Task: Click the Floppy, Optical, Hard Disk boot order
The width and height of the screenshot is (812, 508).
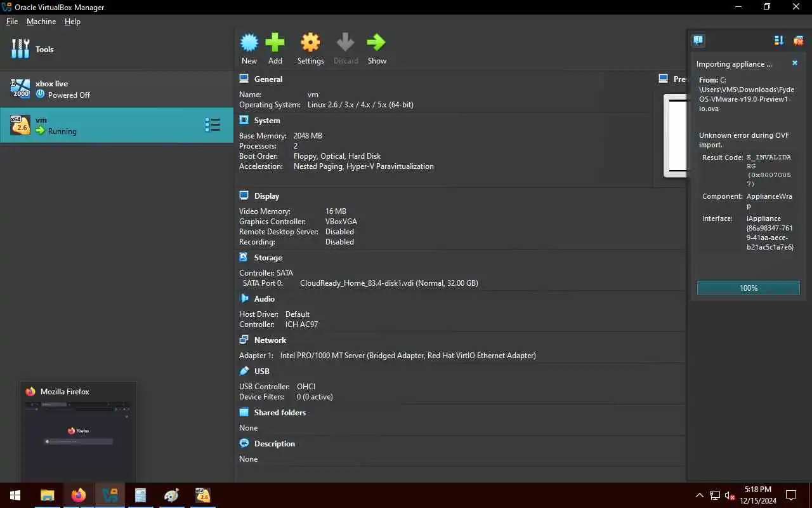Action: [337, 156]
